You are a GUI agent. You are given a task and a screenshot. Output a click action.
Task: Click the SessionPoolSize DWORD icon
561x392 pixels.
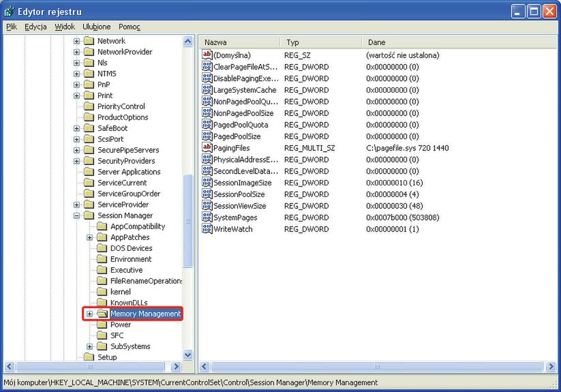pyautogui.click(x=207, y=194)
